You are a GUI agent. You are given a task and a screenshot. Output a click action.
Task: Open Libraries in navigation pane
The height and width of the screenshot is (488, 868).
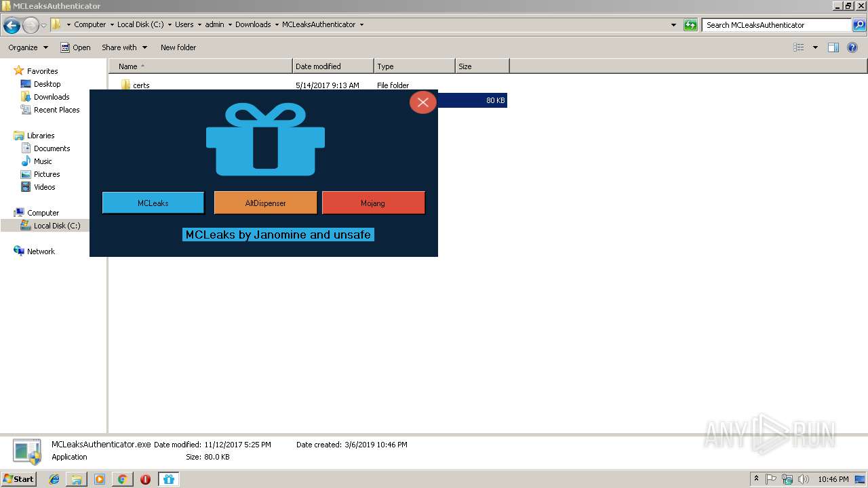pyautogui.click(x=41, y=136)
